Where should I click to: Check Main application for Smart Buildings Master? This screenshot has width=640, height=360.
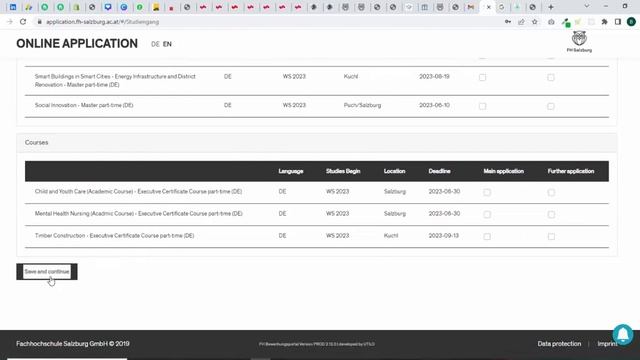click(482, 77)
